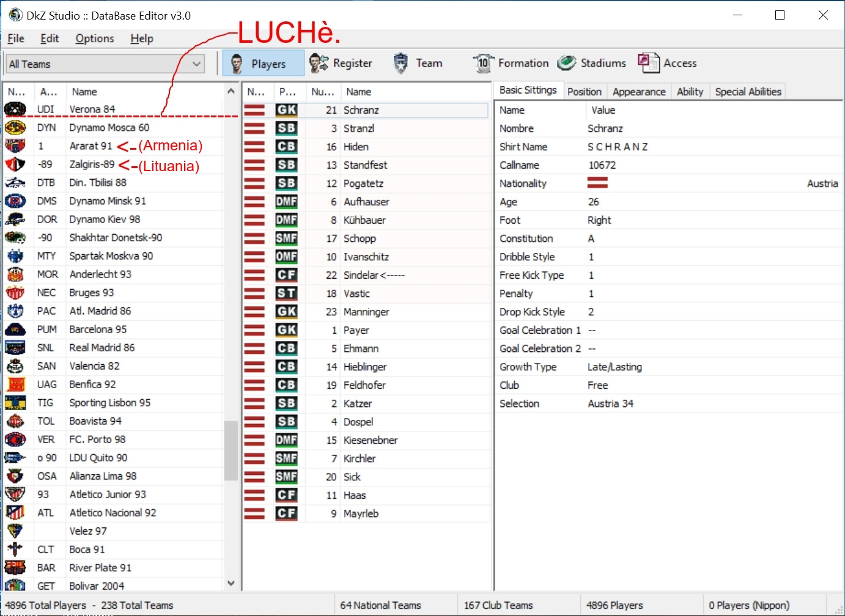The height and width of the screenshot is (616, 845).
Task: Switch to the Ability tab
Action: pos(690,92)
